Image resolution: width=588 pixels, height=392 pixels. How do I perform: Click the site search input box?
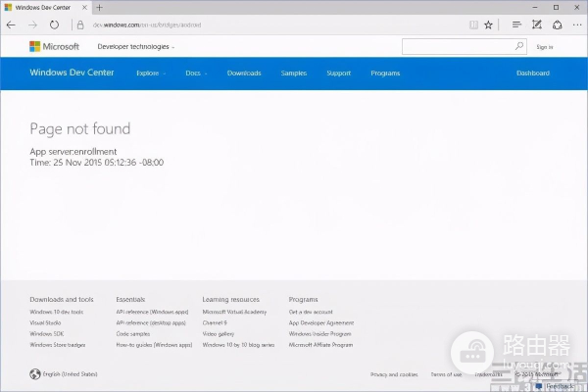[x=465, y=46]
